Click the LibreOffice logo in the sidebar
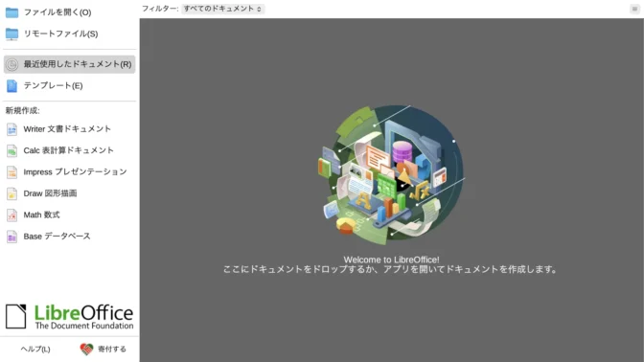This screenshot has width=644, height=362. pos(69,316)
